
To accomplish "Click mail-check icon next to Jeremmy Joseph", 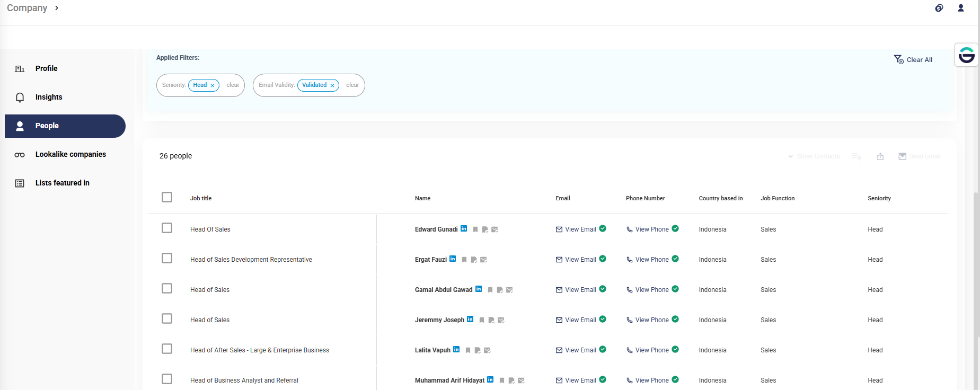I will [501, 320].
